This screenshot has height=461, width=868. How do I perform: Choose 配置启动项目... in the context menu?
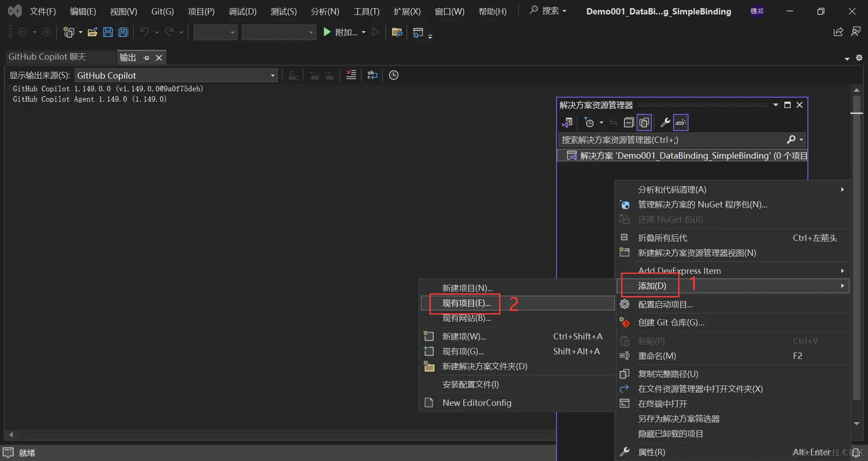point(733,304)
